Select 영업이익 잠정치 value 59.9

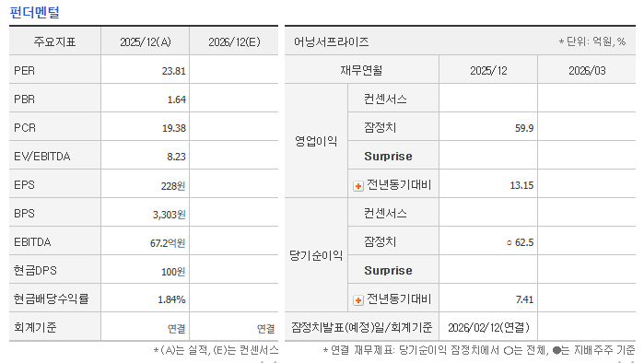(524, 128)
